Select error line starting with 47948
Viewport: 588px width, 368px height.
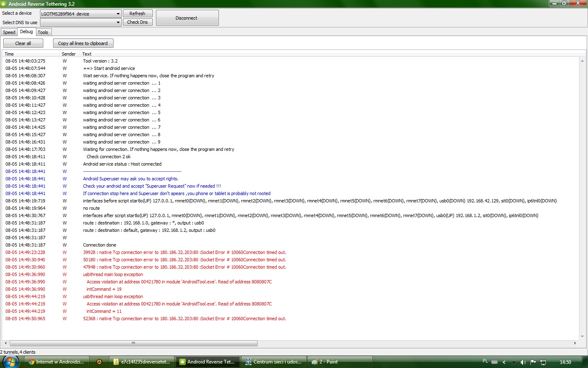185,267
